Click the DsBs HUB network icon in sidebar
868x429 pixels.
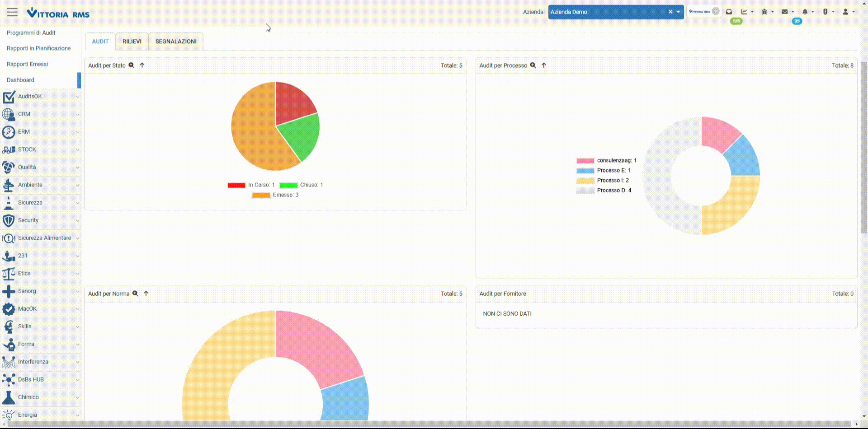point(9,380)
